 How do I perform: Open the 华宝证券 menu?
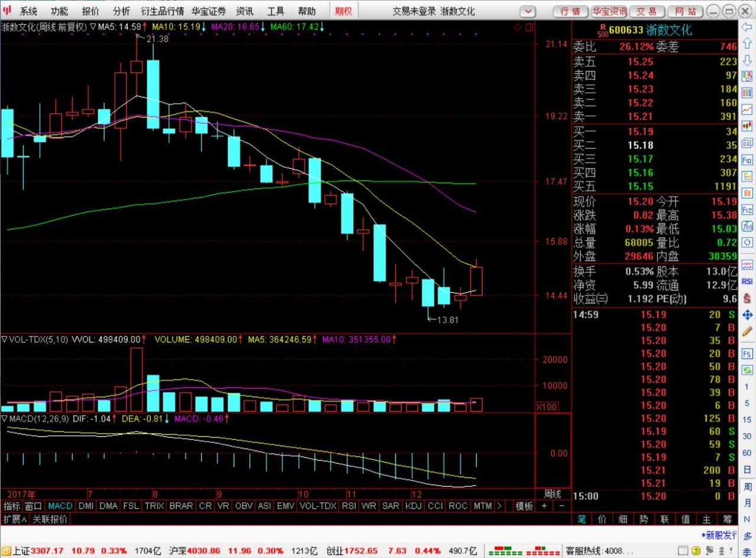(x=208, y=11)
